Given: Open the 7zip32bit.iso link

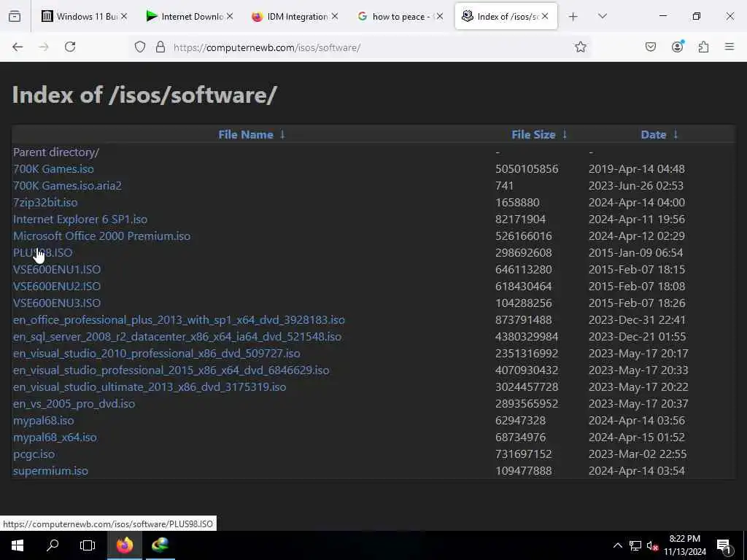Looking at the screenshot, I should point(45,203).
